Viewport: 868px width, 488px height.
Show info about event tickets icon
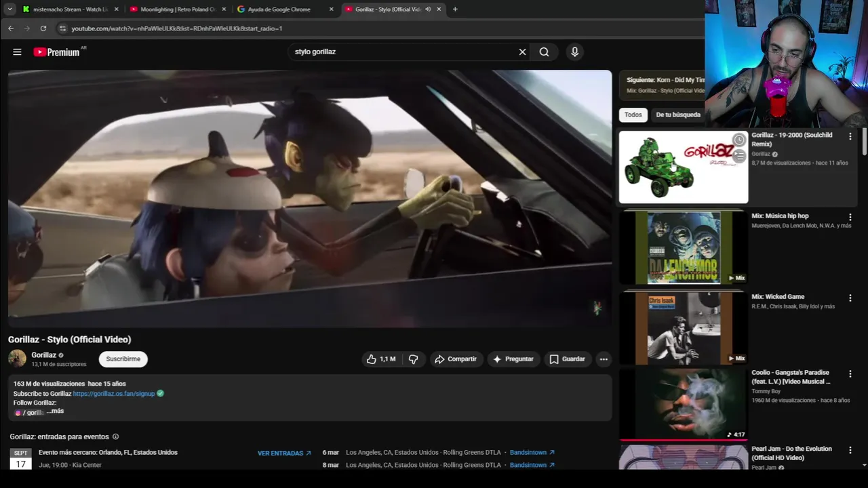point(115,437)
